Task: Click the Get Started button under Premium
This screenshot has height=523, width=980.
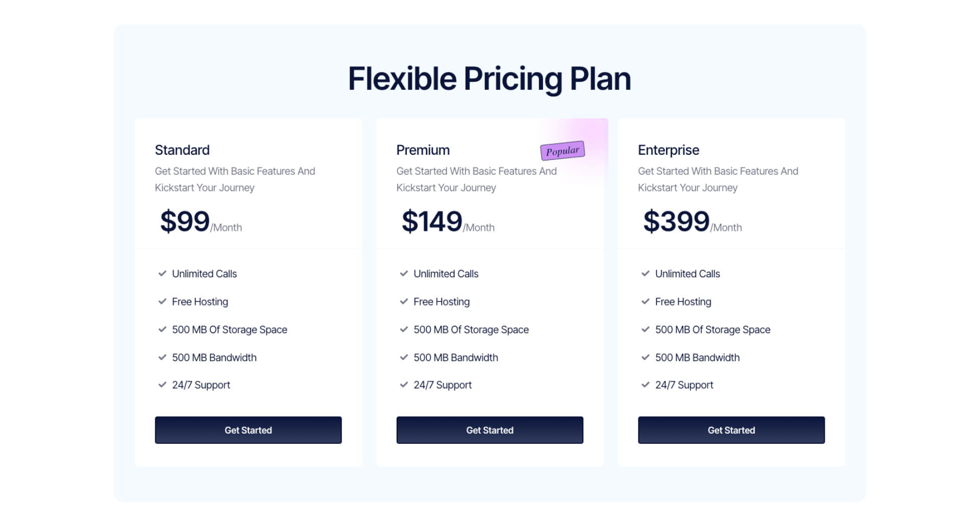Action: pos(489,430)
